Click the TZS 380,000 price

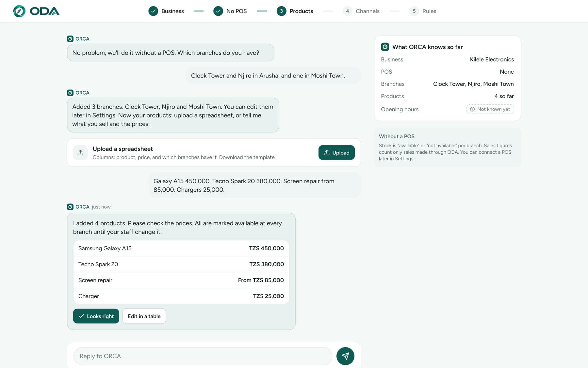(x=267, y=264)
